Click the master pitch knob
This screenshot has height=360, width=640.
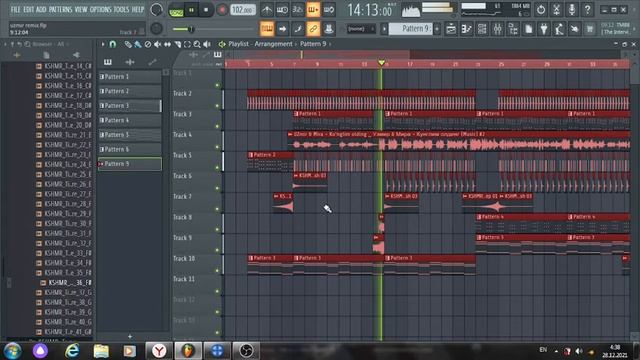click(156, 29)
